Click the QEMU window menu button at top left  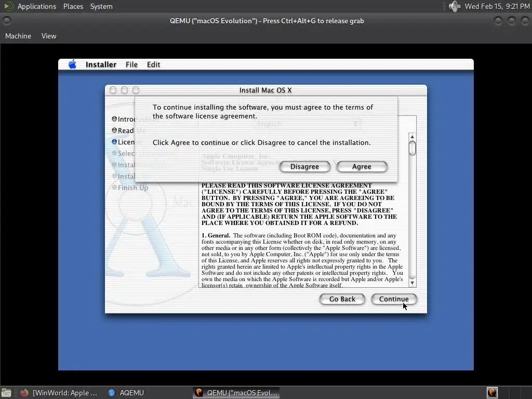tap(6, 21)
